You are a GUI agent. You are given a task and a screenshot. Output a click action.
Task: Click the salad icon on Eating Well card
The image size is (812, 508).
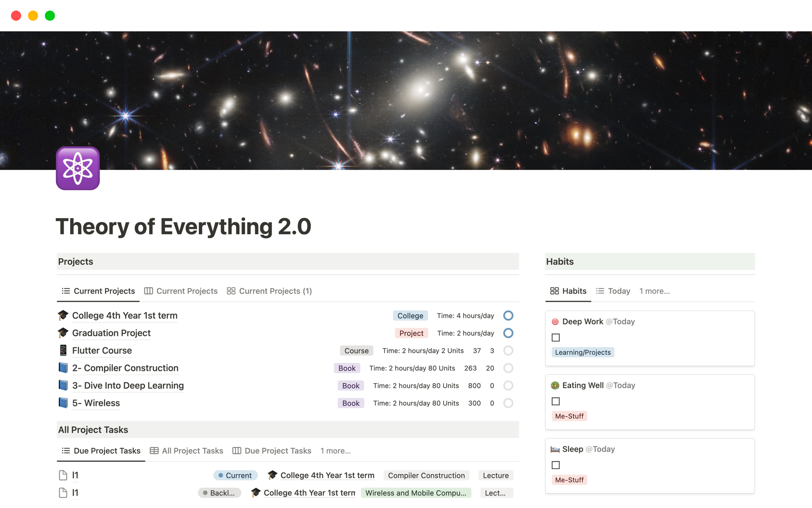coord(555,386)
